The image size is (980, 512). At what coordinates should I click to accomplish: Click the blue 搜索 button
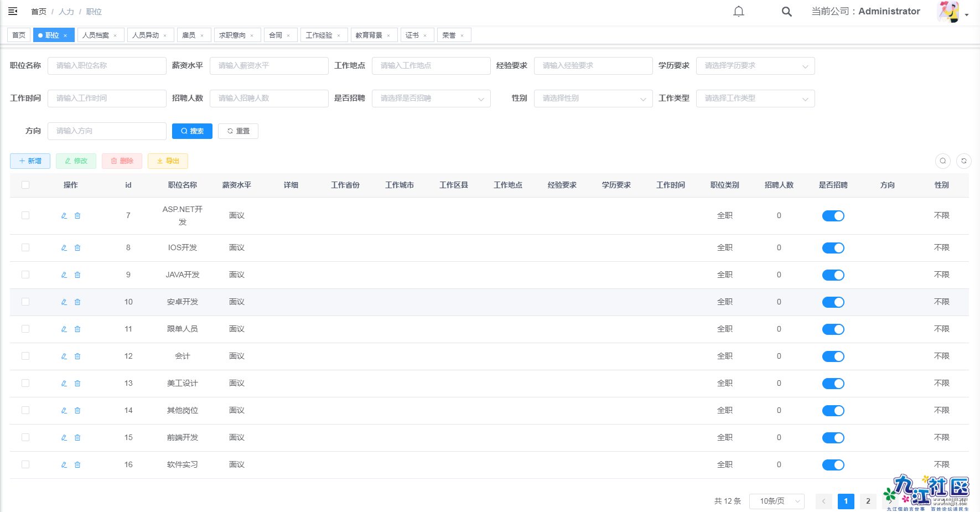coord(192,131)
